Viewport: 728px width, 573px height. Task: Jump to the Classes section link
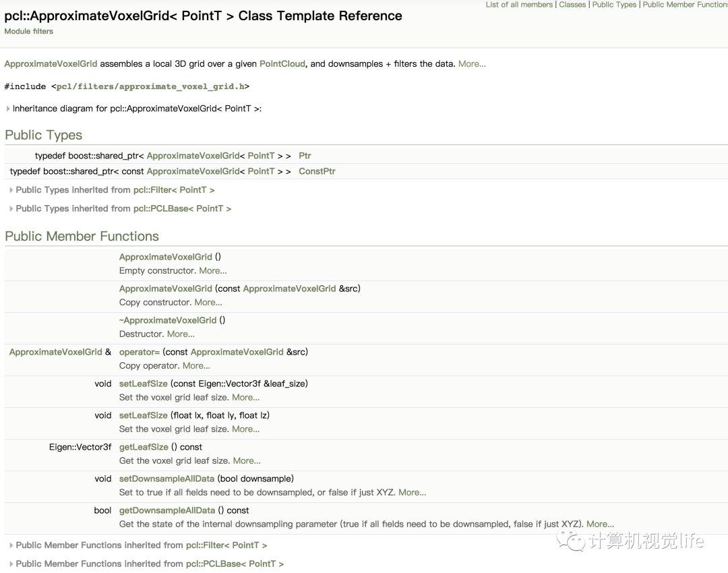[572, 5]
